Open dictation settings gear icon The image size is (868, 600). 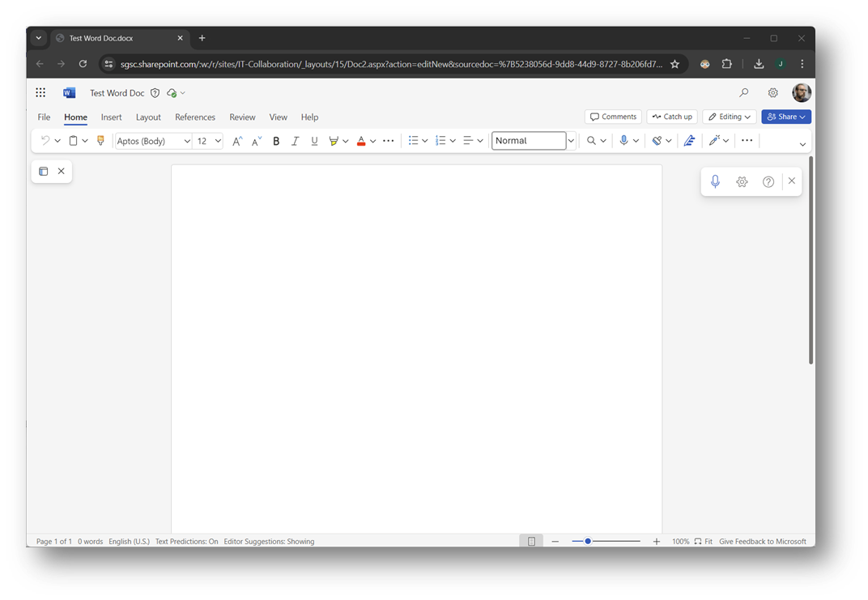click(742, 182)
